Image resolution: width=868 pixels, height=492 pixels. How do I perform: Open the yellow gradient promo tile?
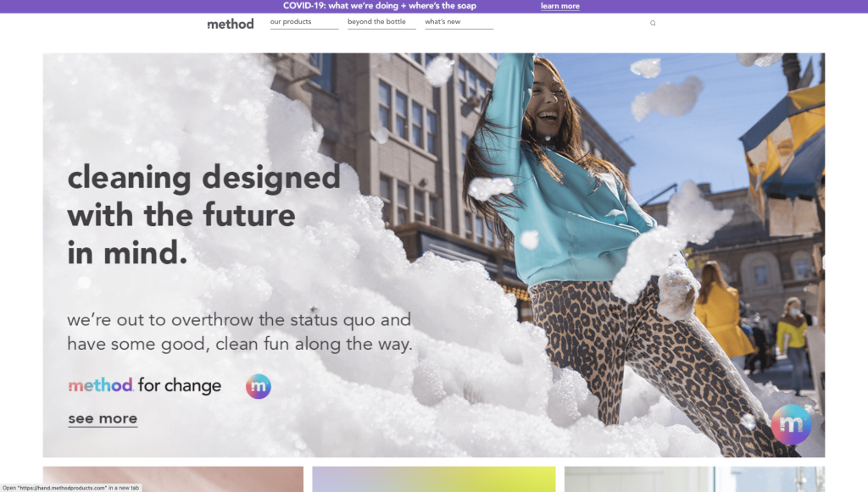tap(434, 478)
